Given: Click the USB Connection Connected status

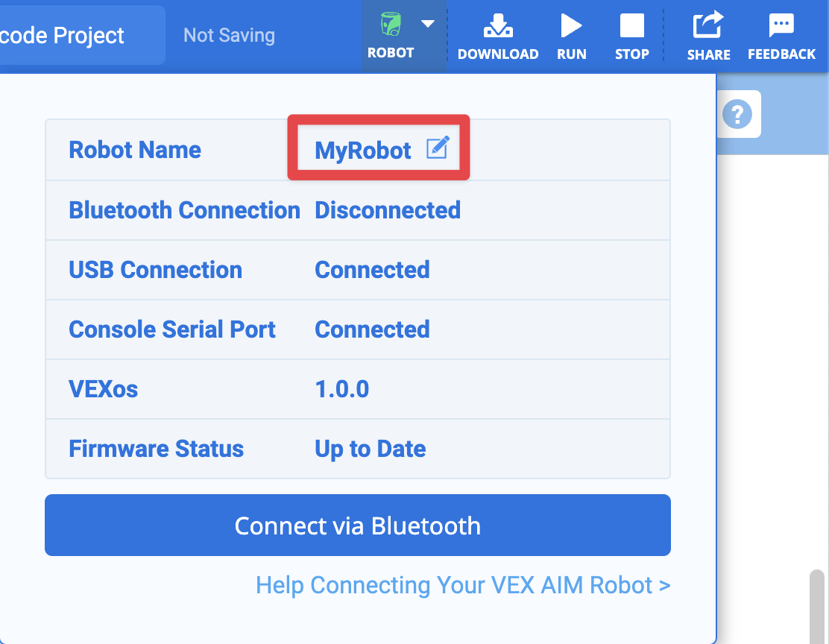Looking at the screenshot, I should coord(372,269).
